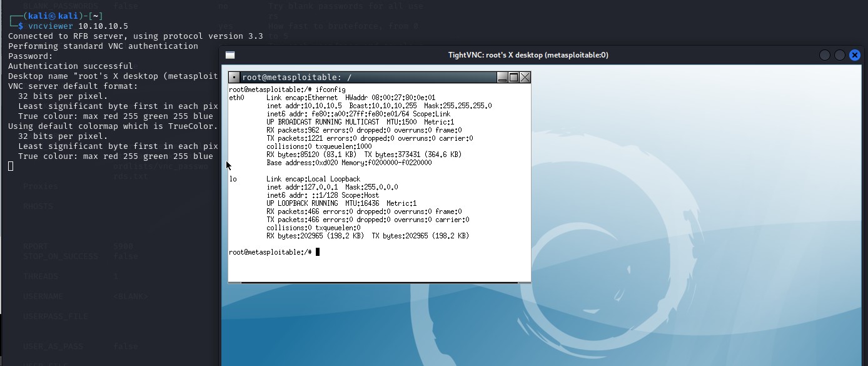Click the 'eth0' interface name
This screenshot has width=868, height=366.
coord(236,98)
